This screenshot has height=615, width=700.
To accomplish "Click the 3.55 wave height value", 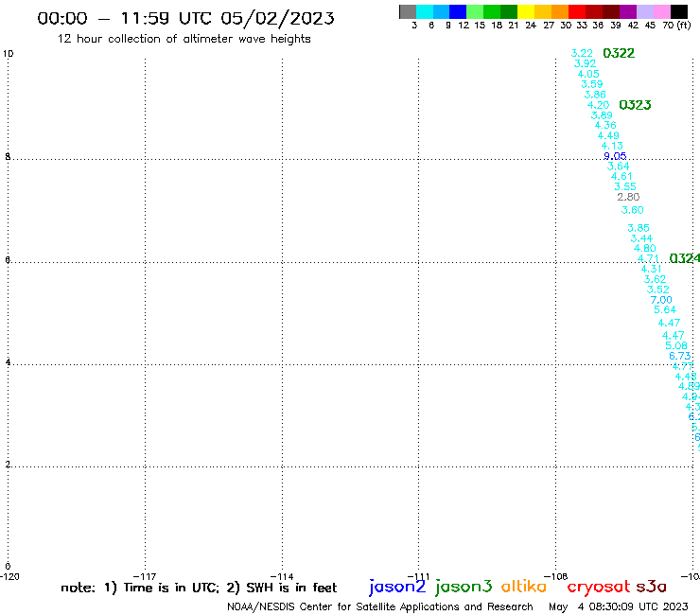I will pyautogui.click(x=625, y=186).
